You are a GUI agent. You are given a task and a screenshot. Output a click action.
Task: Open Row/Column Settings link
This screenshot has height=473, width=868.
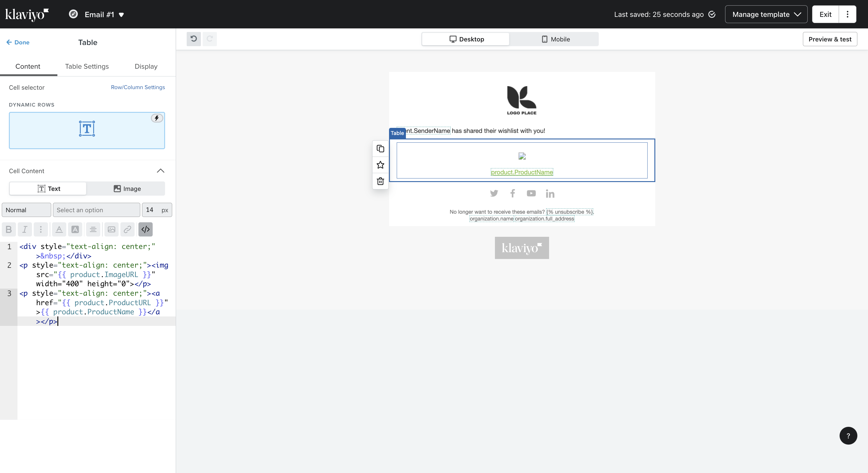pos(138,87)
